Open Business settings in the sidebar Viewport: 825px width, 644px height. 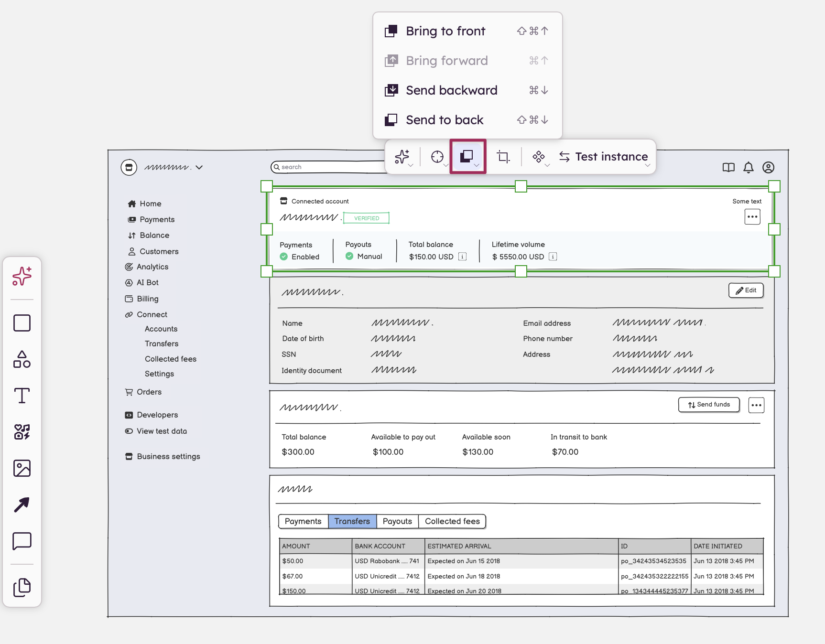pyautogui.click(x=163, y=456)
